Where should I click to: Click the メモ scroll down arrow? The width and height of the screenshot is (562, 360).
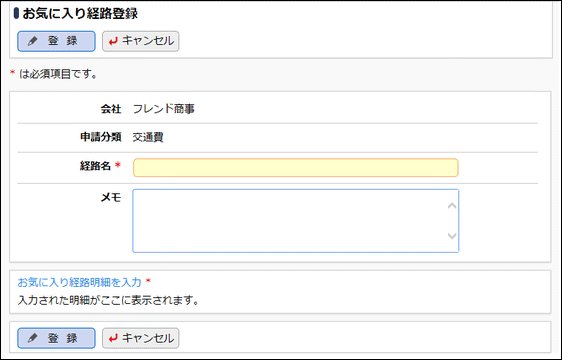tap(452, 236)
